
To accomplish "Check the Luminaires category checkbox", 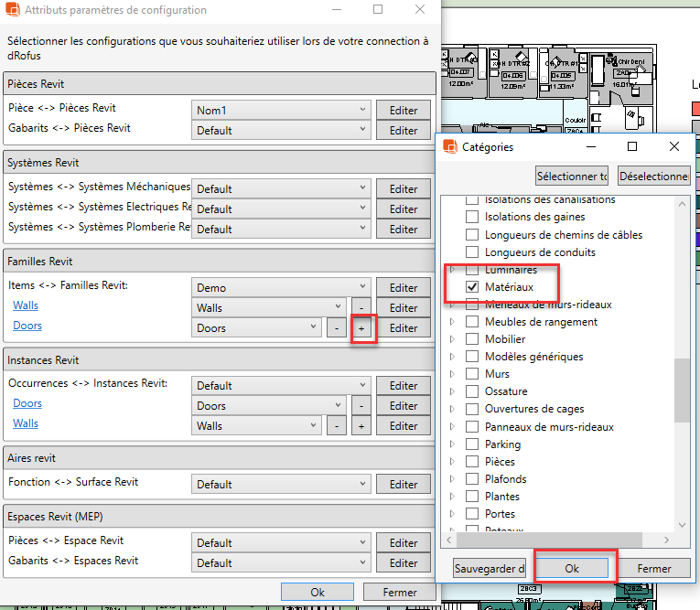I will 472,270.
